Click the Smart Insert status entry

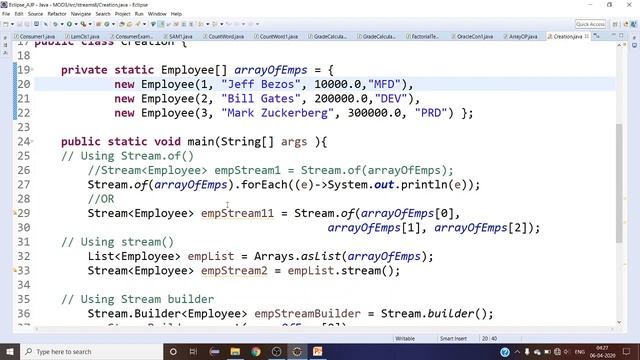pyautogui.click(x=453, y=338)
